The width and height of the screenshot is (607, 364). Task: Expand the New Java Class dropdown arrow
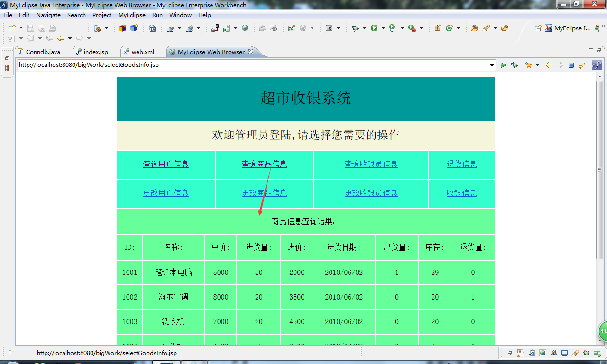458,28
